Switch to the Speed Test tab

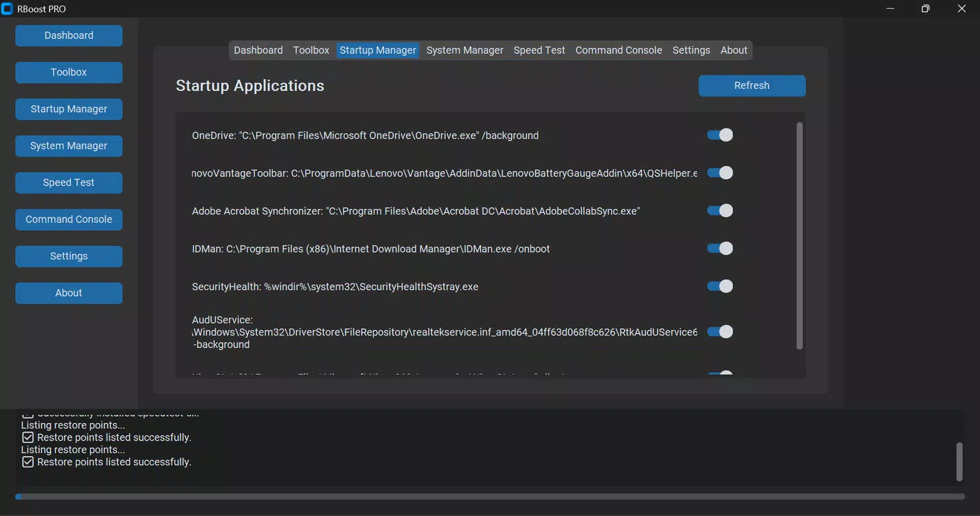coord(539,50)
